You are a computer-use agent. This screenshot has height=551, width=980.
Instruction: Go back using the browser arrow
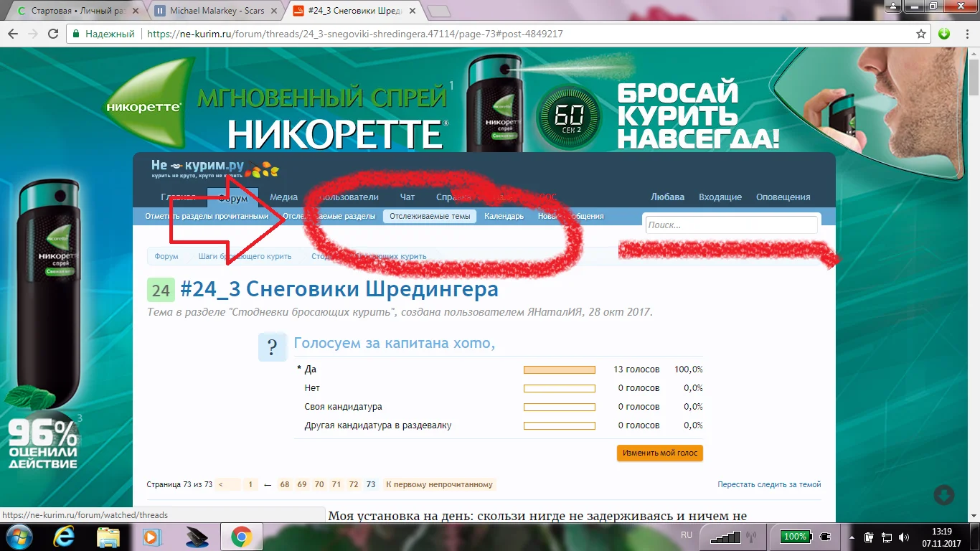pos(14,33)
